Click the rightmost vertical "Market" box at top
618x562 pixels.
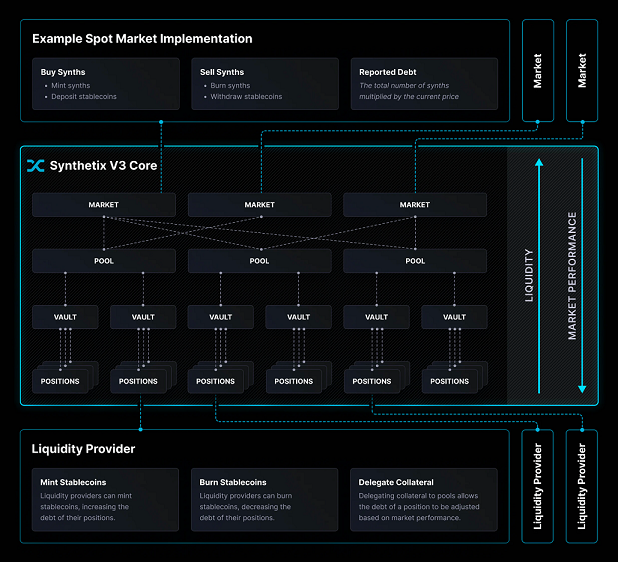tap(582, 71)
